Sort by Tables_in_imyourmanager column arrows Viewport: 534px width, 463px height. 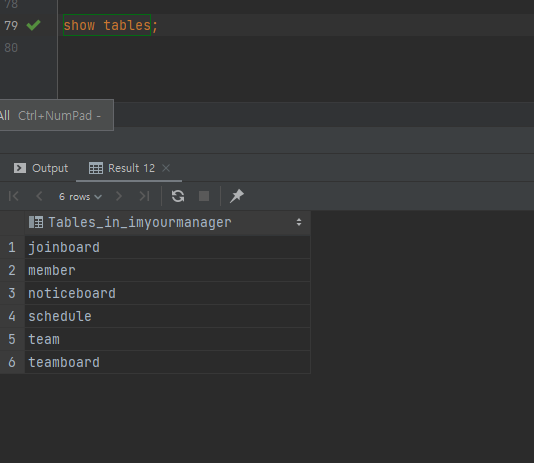(x=299, y=222)
